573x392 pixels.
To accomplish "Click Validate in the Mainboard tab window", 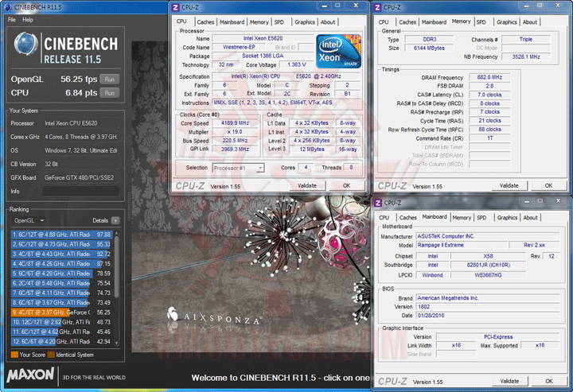I will tap(509, 381).
